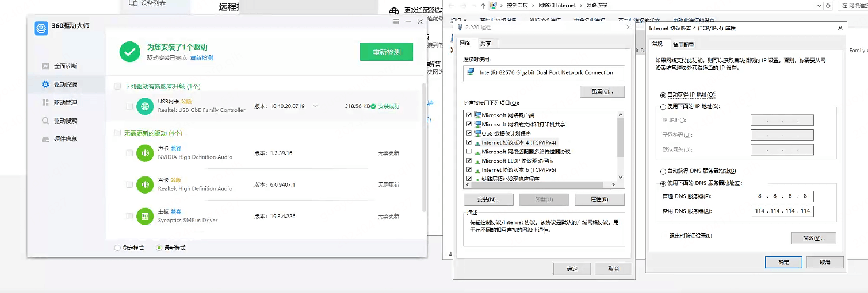Viewport: 868px width, 293px height.
Task: Select 使用下面的 IP 地址 radio button
Action: tap(663, 106)
